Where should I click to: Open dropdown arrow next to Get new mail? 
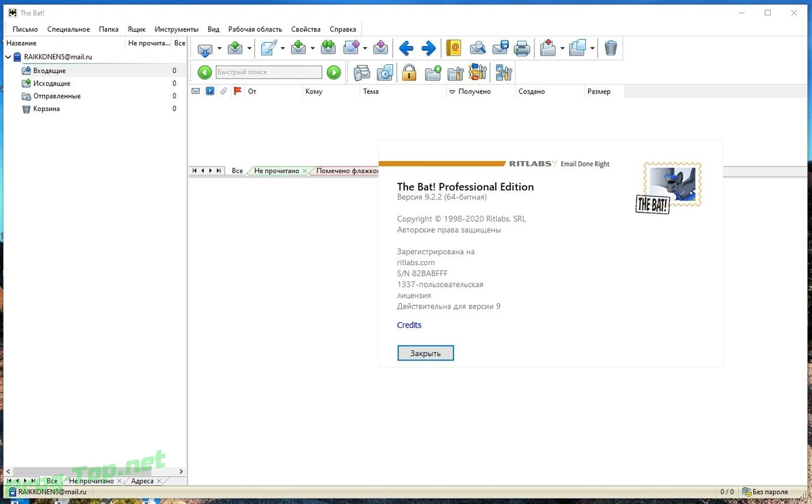[x=219, y=49]
